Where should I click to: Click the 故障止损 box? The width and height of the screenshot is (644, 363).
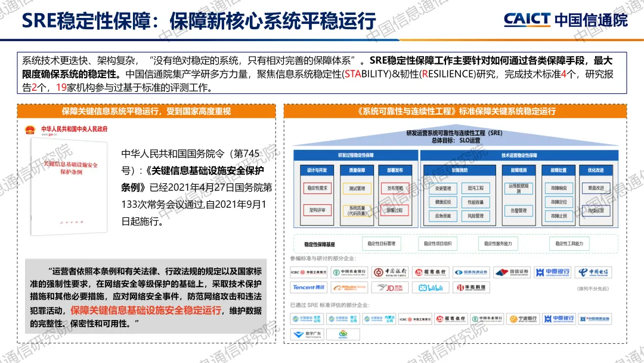[x=559, y=216]
